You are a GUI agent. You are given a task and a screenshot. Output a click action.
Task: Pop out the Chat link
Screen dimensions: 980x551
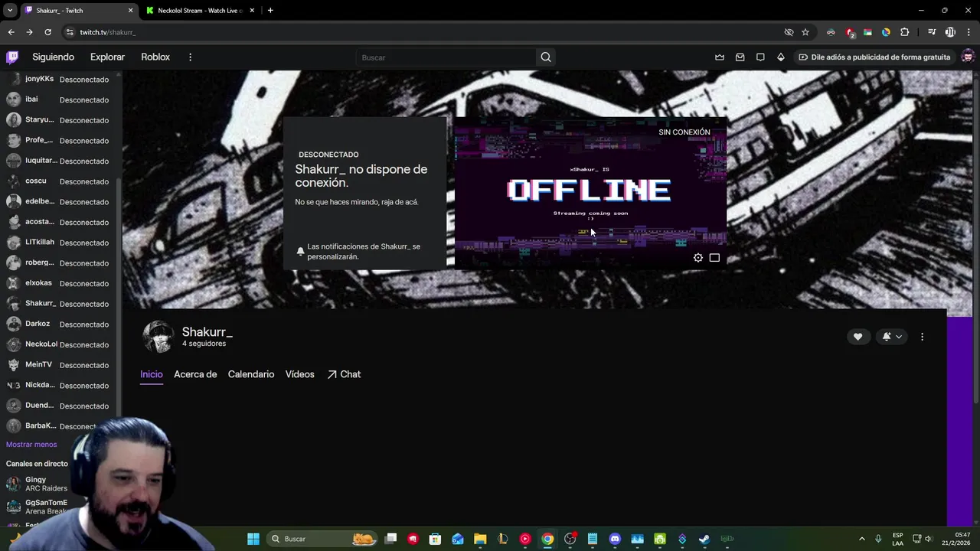click(x=344, y=374)
